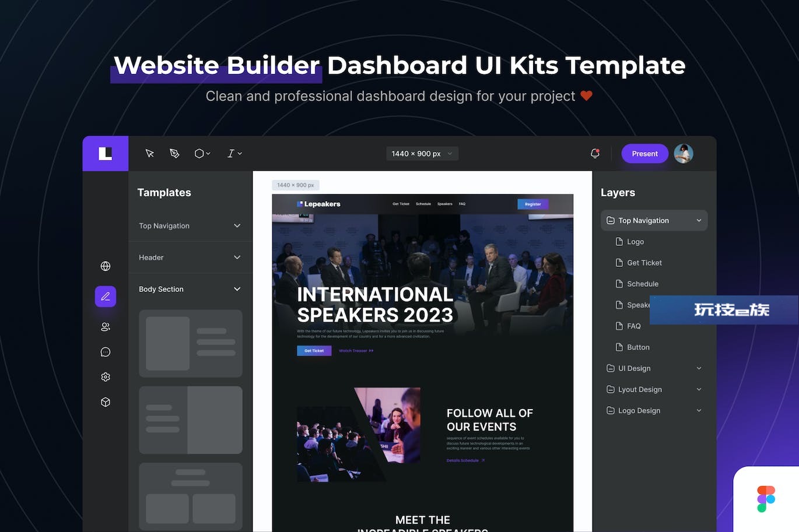Click Get Ticket in the canvas navigation

tap(401, 204)
